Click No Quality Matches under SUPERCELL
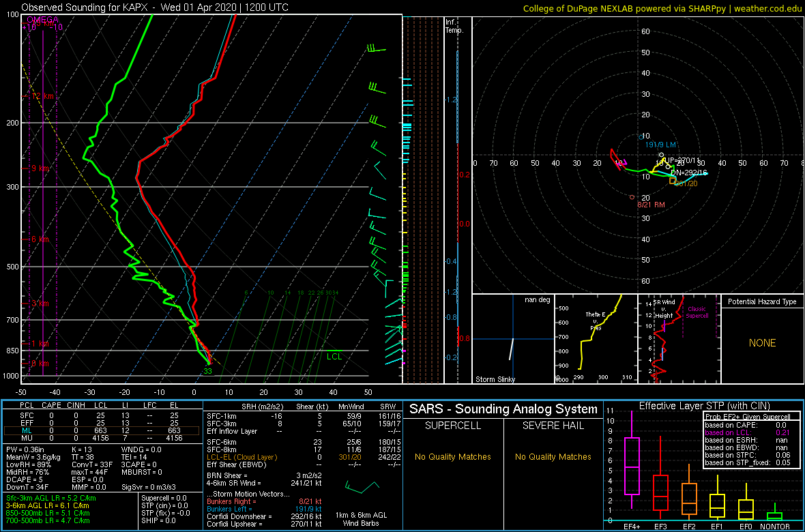The image size is (805, 532). (x=453, y=456)
